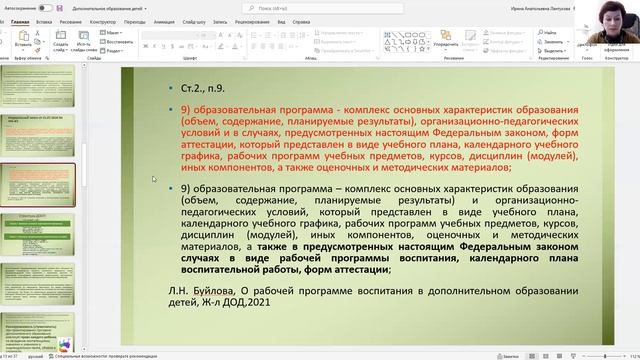
Task: Select the Федеральный закон slide thumbnail
Action: 38,135
